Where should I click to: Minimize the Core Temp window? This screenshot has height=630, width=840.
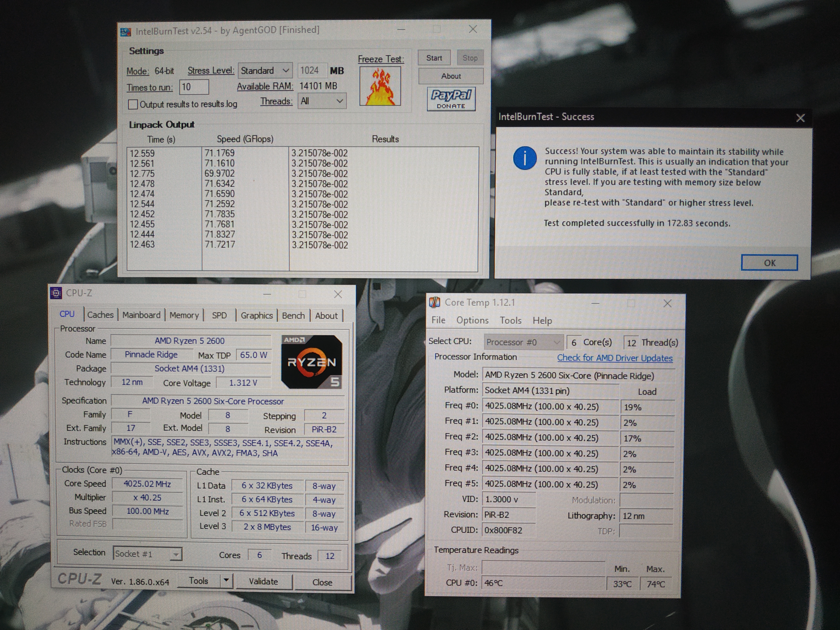coord(595,303)
